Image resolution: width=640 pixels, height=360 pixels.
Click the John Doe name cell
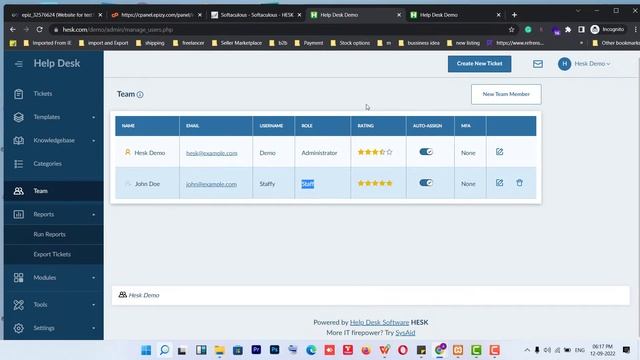click(147, 184)
